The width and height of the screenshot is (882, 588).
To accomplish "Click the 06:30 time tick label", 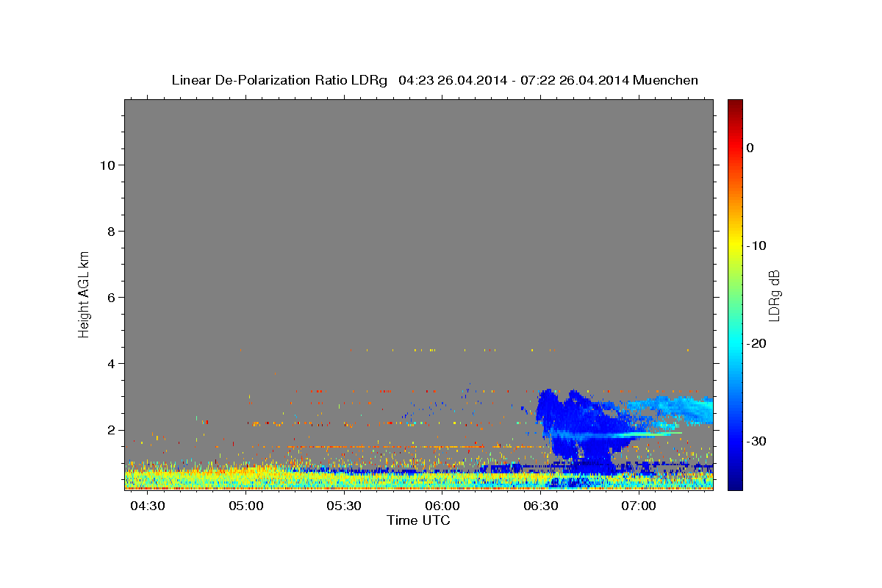I will [x=541, y=507].
